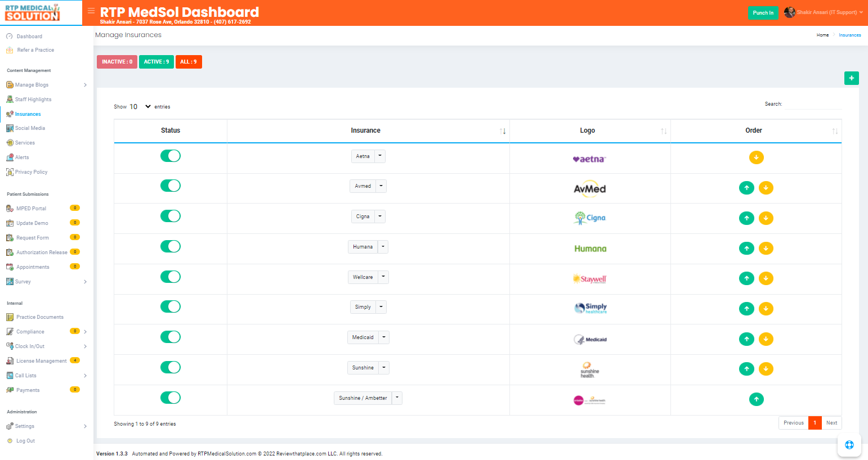868x460 pixels.
Task: Click the Search input field
Action: pos(813,104)
